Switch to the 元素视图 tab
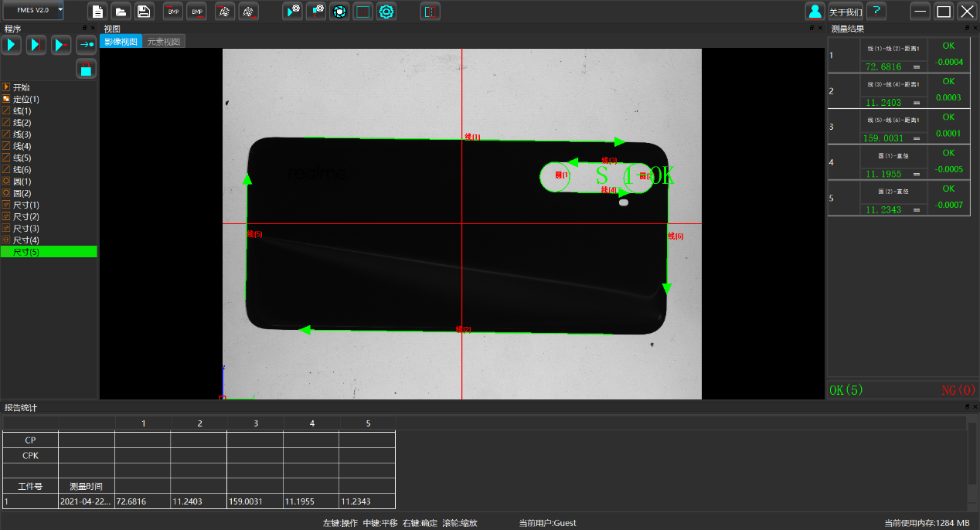Screen dimensions: 980x530 point(163,42)
